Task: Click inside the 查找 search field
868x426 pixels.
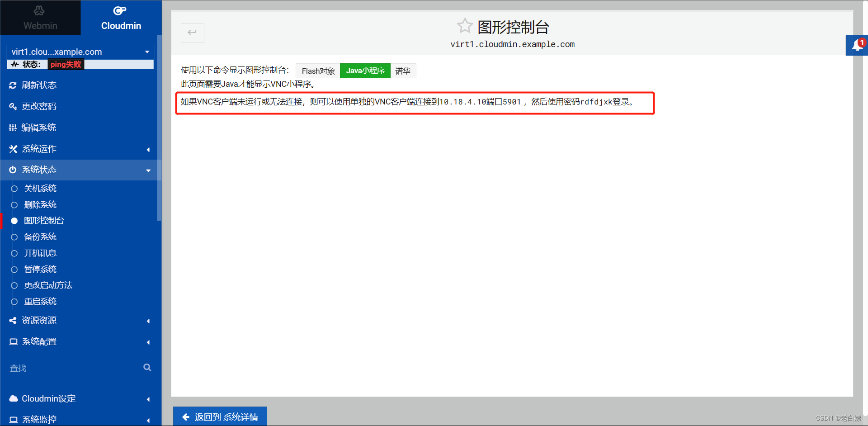Action: pyautogui.click(x=68, y=367)
